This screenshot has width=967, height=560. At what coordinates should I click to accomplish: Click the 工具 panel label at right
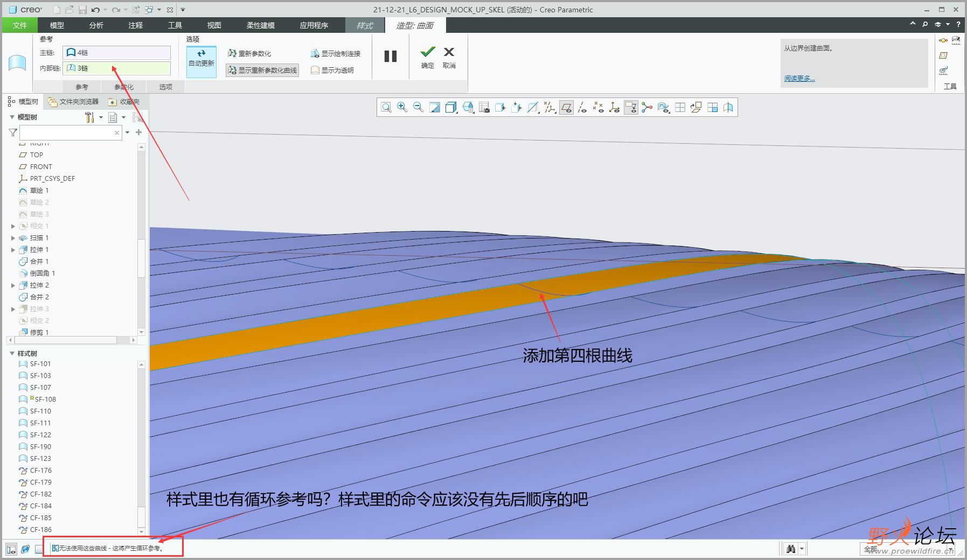[950, 86]
